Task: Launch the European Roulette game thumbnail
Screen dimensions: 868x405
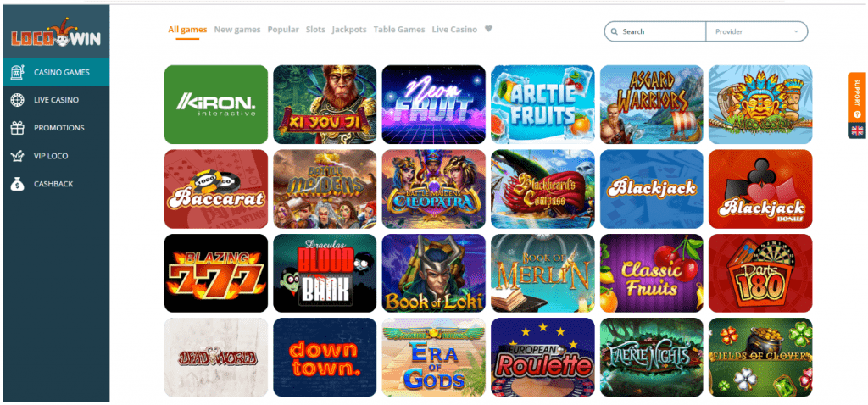Action: pos(542,357)
